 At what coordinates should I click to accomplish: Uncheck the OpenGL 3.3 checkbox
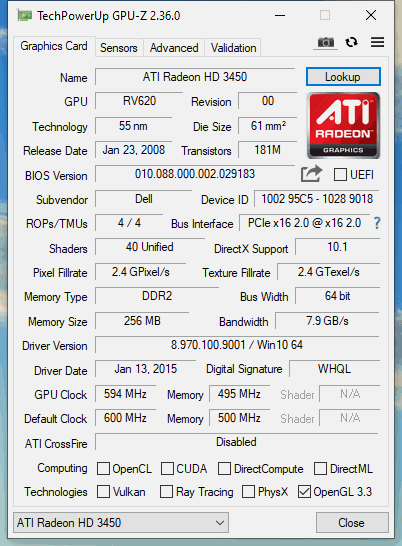304,492
